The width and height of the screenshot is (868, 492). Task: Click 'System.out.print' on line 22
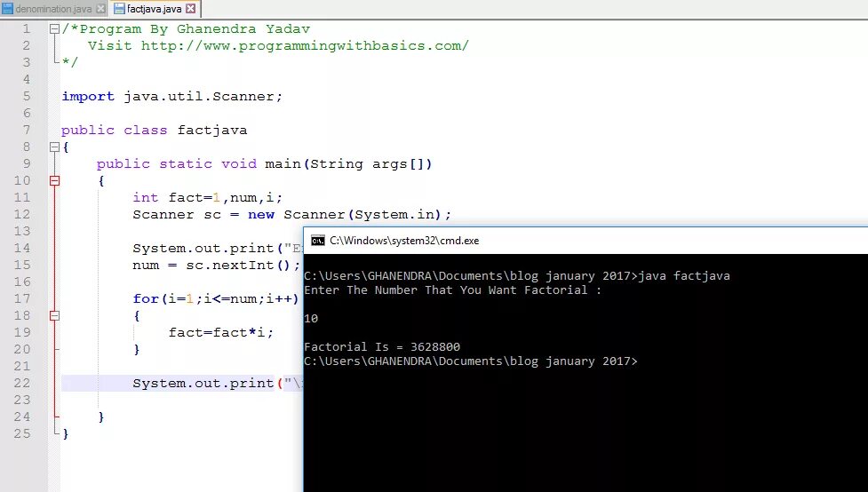coord(203,384)
